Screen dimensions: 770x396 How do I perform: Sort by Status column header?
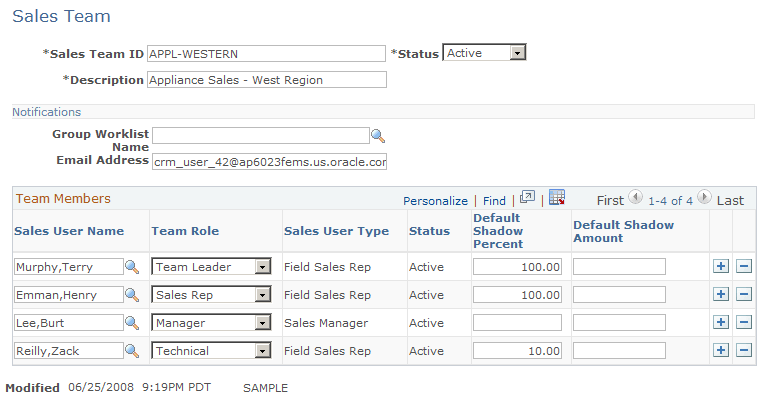tap(429, 231)
